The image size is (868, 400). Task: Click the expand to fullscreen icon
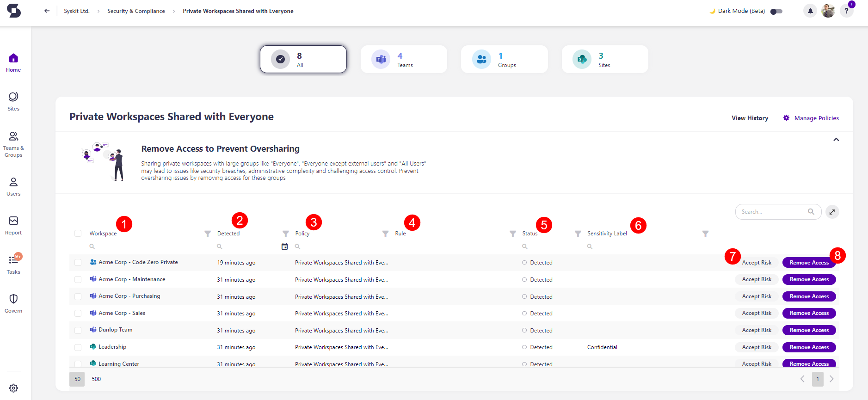click(832, 212)
